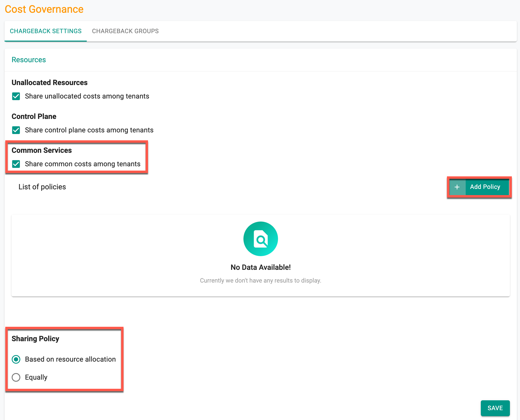Select Equally sharing policy

pos(16,377)
